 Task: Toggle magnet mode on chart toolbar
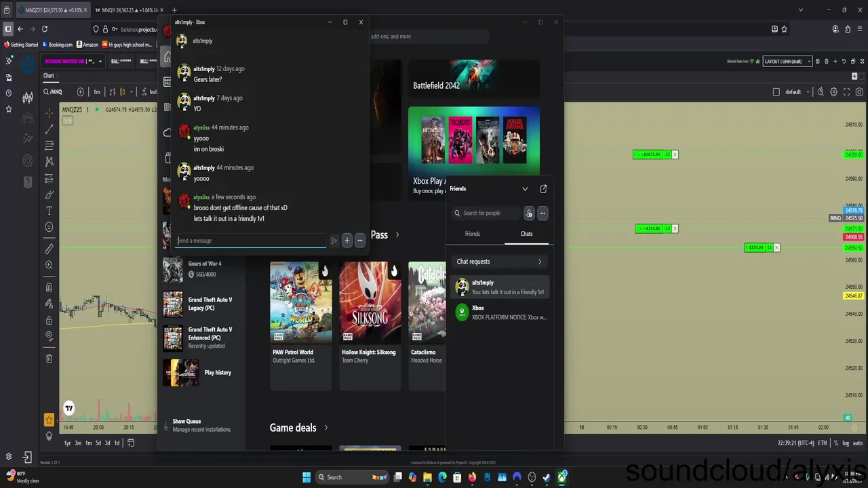[x=49, y=287]
